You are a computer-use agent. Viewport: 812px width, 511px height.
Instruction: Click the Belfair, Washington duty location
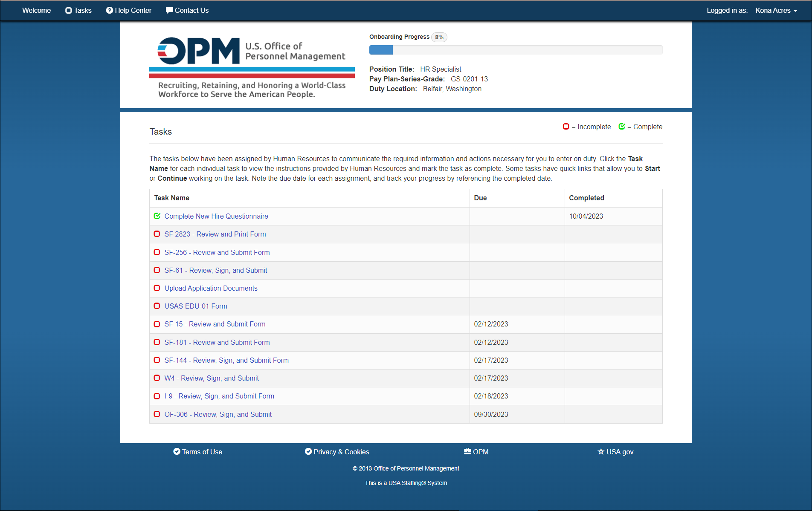[x=452, y=89]
